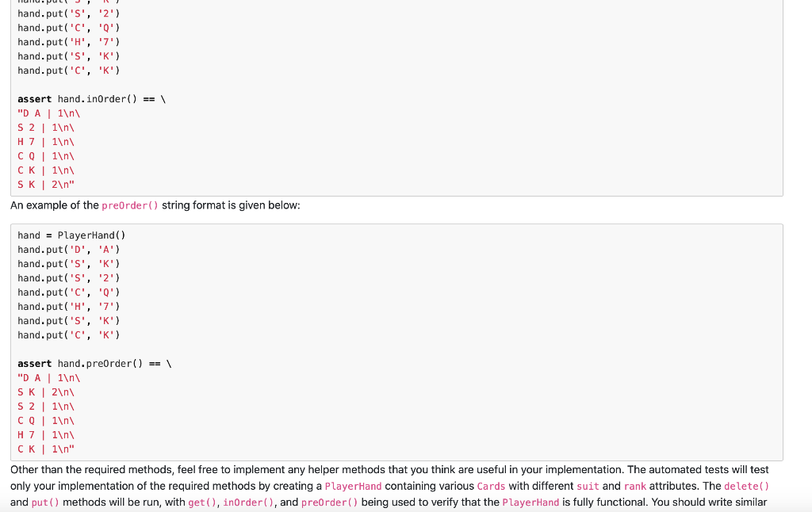This screenshot has width=812, height=512.
Task: Click hand.put('C', 'Q') above the inOrder assert
Action: click(69, 28)
